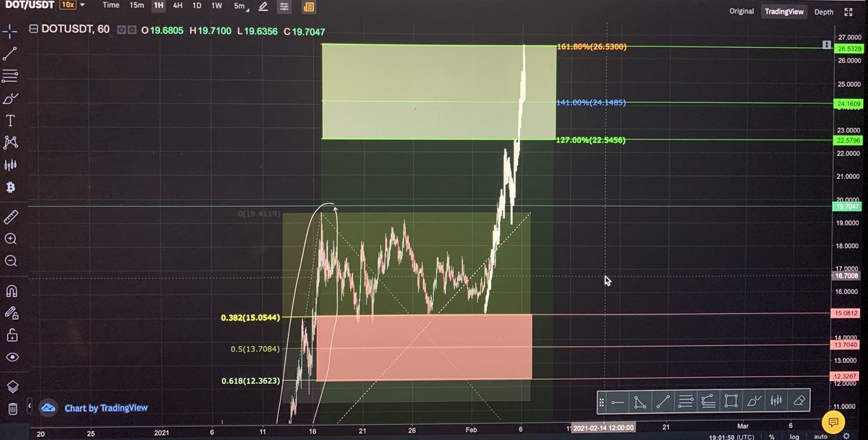Select brush in floating toolbar

tap(754, 401)
